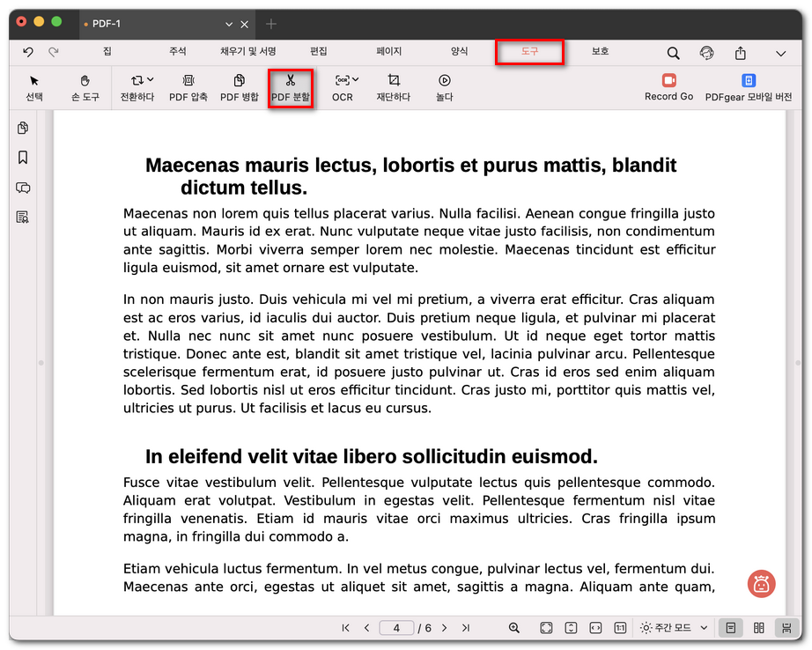812x650 pixels.
Task: Open the 주간 모드 display mode dropdown
Action: [675, 628]
